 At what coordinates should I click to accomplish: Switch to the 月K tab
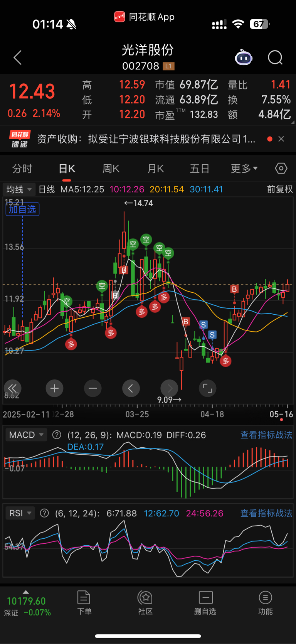(156, 169)
